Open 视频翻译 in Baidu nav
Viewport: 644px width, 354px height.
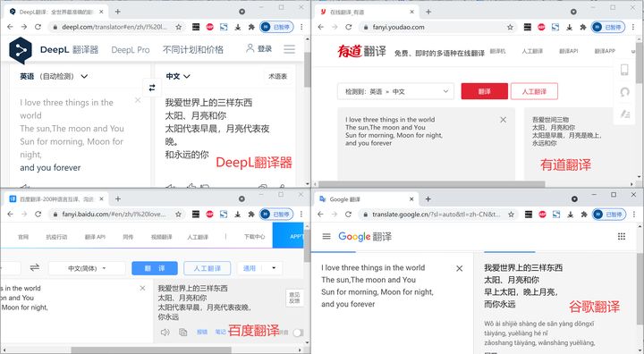[161, 237]
